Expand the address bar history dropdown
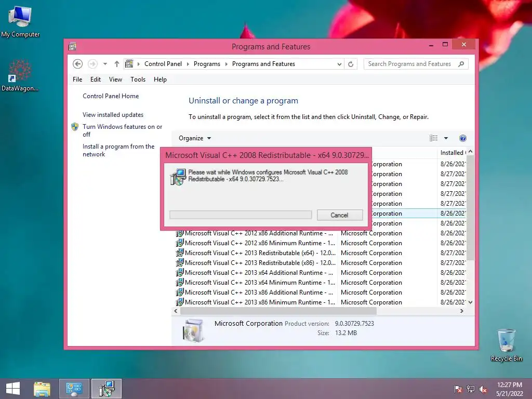 click(x=339, y=64)
